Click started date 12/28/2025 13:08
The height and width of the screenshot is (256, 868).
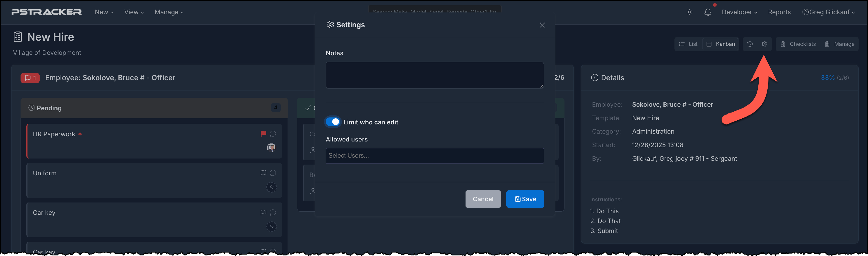tap(657, 145)
